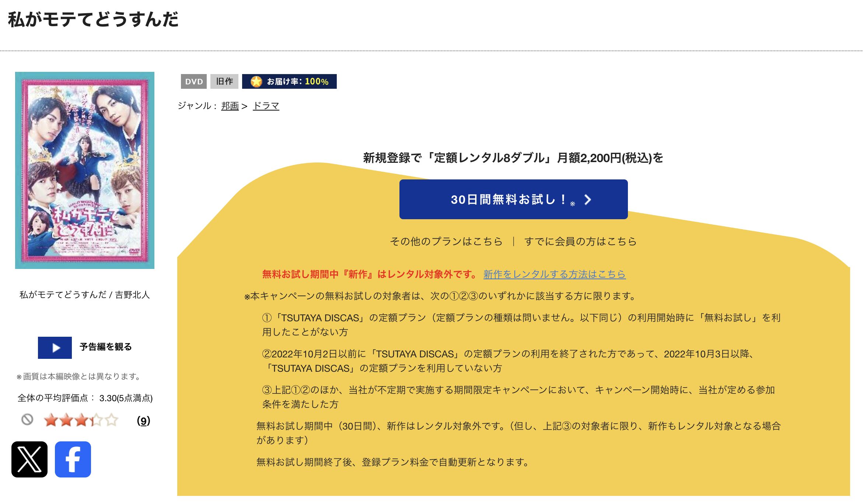
Task: Select the line 無料お試し期間中（30日間）、新作はレンタル対象外です
Action: 518,433
